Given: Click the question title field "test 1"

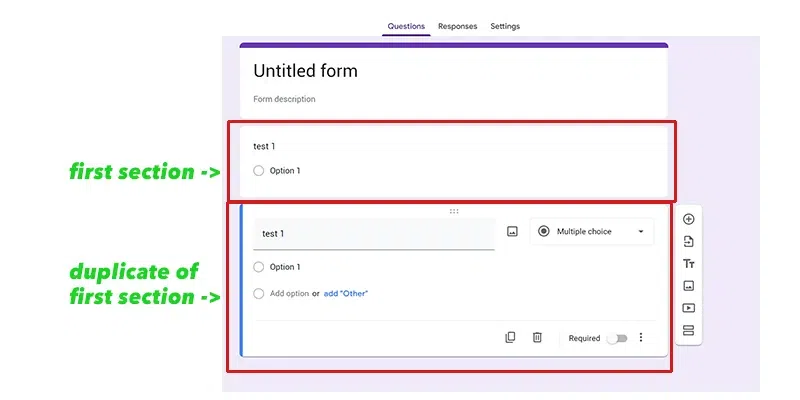Looking at the screenshot, I should (374, 233).
